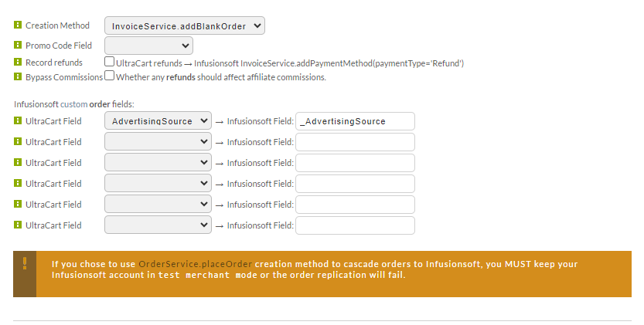Open the Creation Method dropdown showing InvoiceService.addBlankOrder
Image resolution: width=644 pixels, height=325 pixels.
185,25
